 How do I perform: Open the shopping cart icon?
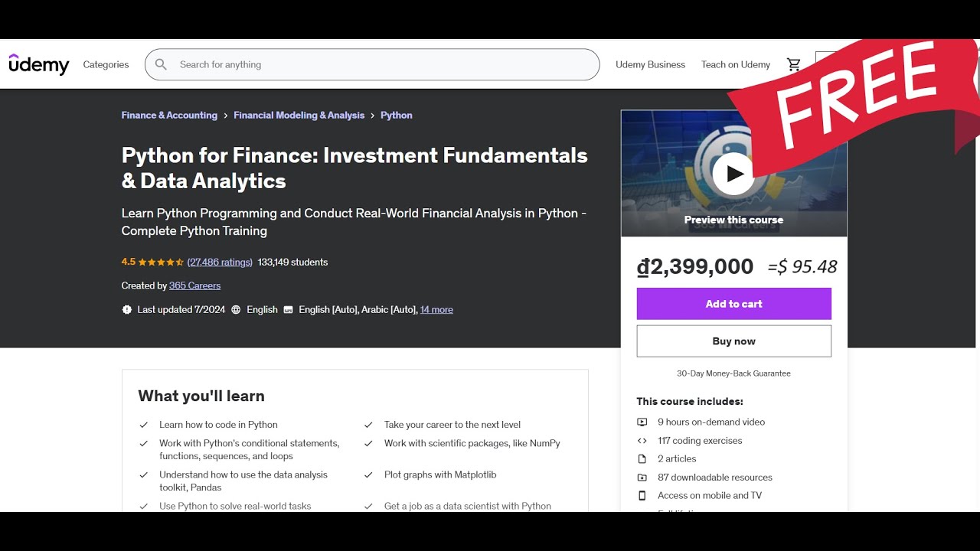coord(794,64)
